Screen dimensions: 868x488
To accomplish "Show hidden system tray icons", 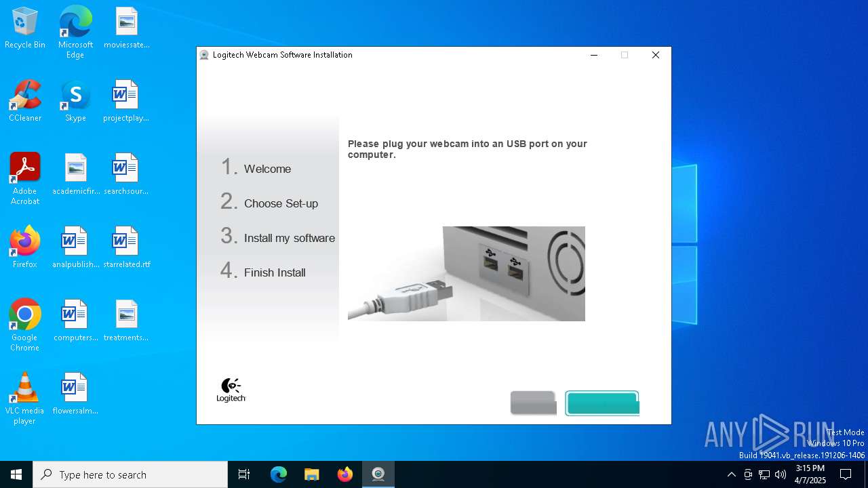I will [731, 474].
